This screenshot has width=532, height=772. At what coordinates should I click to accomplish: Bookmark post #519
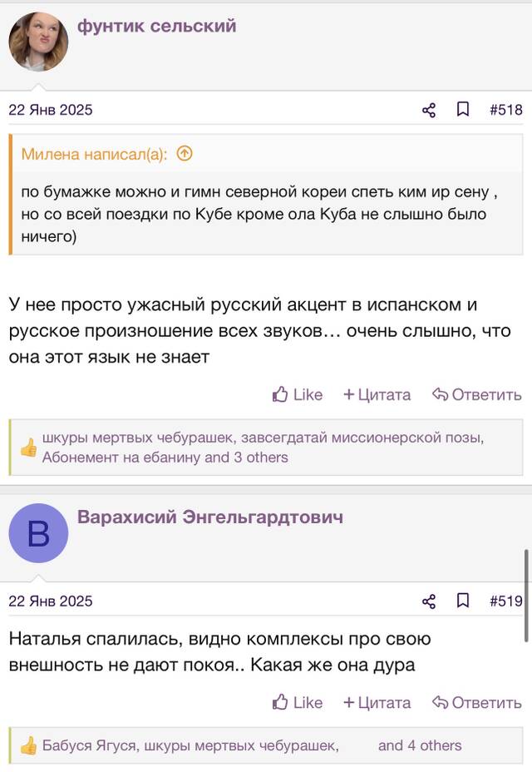pos(463,601)
